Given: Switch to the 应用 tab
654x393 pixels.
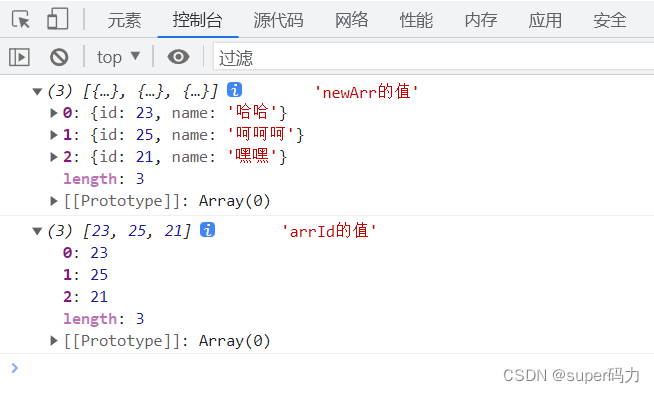Looking at the screenshot, I should [545, 20].
